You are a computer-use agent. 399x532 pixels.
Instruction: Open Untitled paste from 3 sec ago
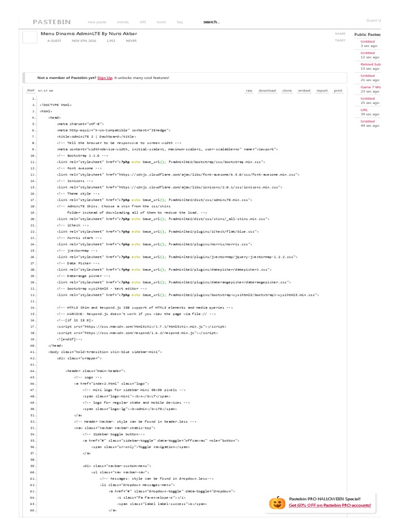(367, 42)
